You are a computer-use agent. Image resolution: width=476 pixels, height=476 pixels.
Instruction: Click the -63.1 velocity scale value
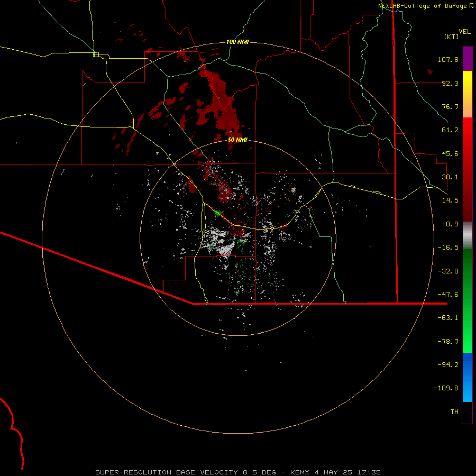[x=448, y=318]
